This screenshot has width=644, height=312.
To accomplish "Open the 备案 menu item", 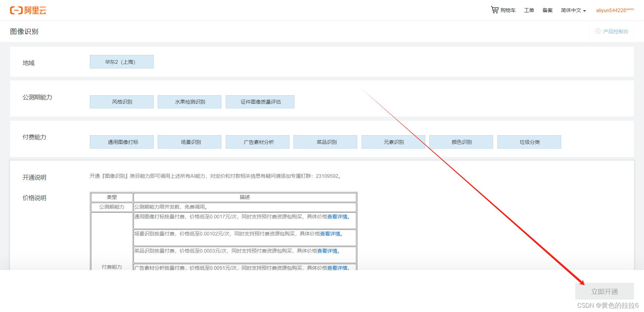I will [547, 10].
